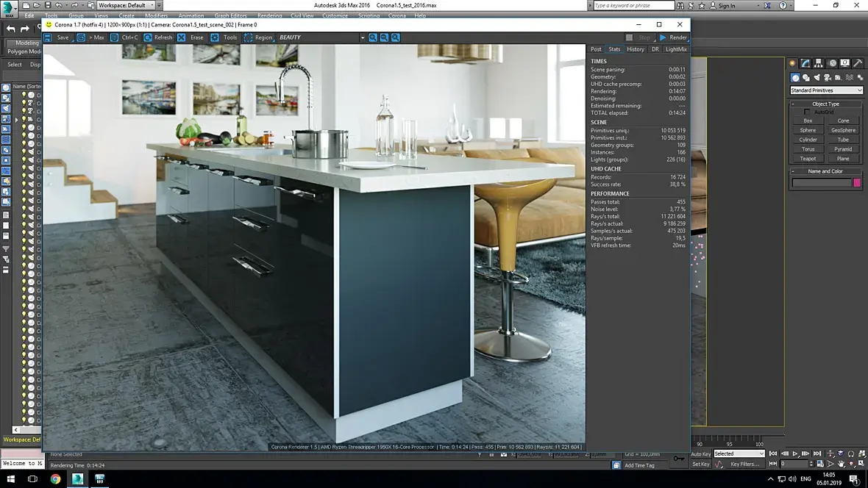Open the Hierarchy command panel tab
868x488 pixels.
(819, 63)
